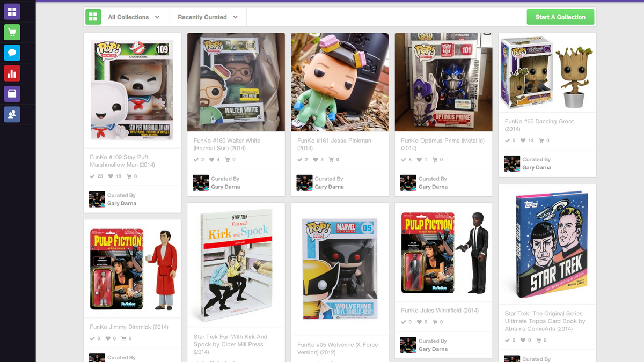Expand the Recently Curated dropdown
Viewport: 644px width, 362px height.
tap(208, 17)
